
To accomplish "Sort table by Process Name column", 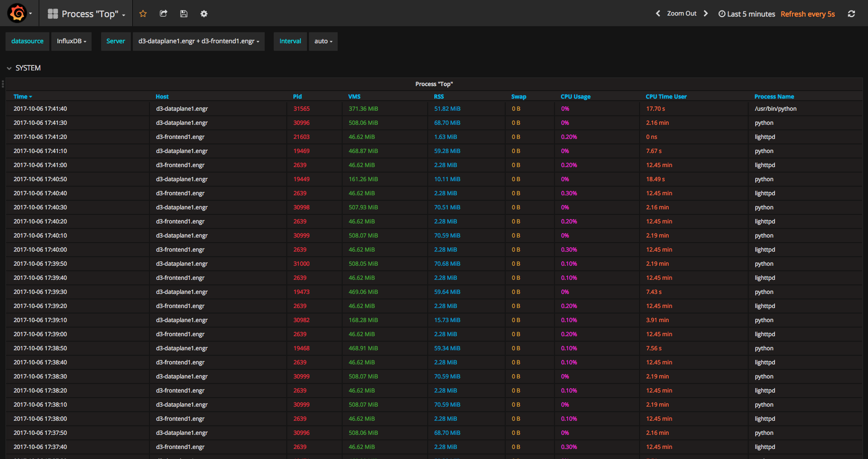I will [774, 97].
